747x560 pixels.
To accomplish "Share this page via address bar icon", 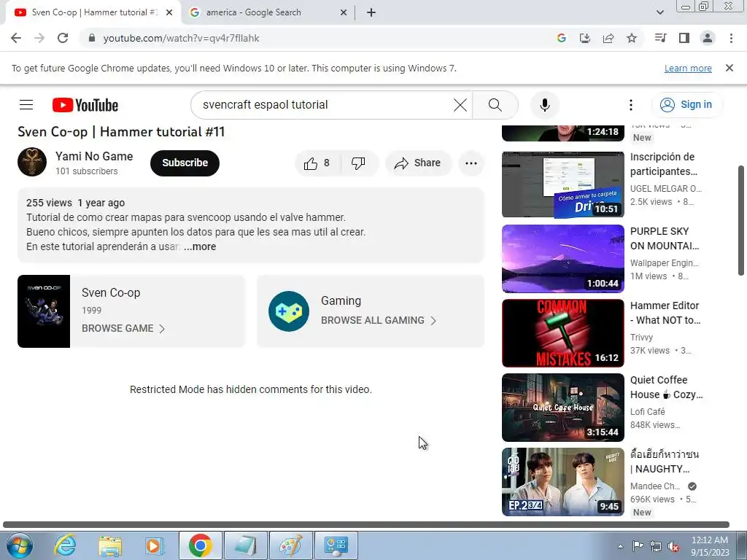I will 608,38.
